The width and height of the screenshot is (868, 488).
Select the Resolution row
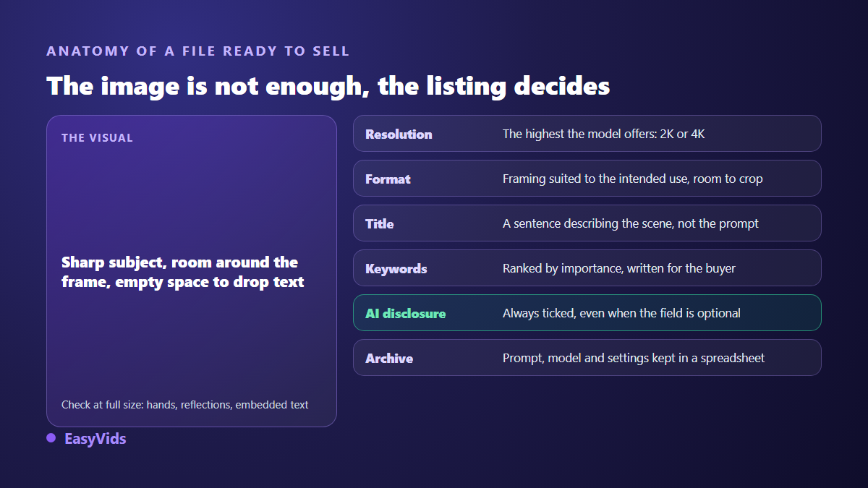pos(587,134)
